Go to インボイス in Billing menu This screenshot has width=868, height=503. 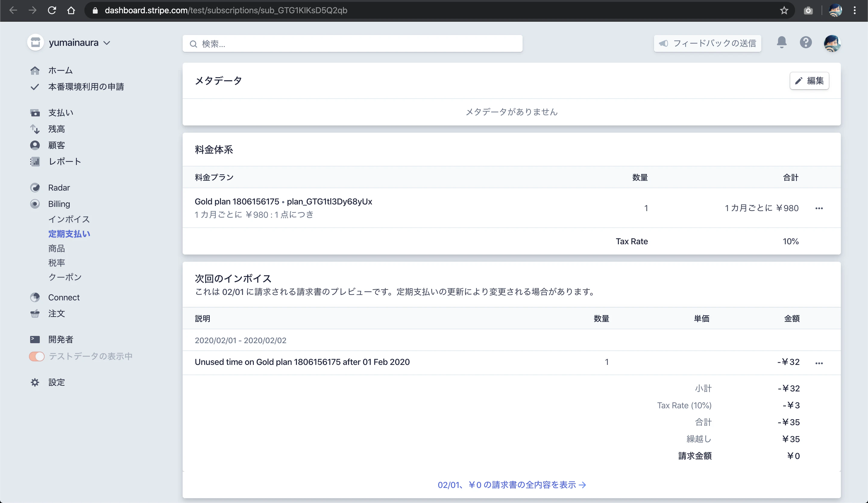pyautogui.click(x=69, y=219)
